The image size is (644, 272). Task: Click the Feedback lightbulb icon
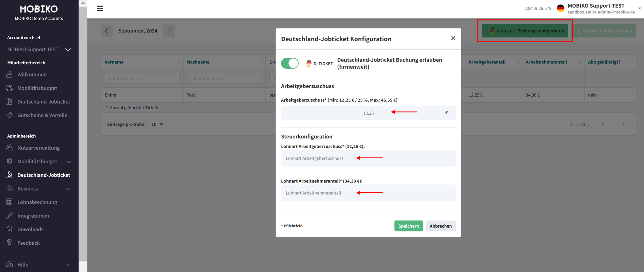[x=9, y=243]
